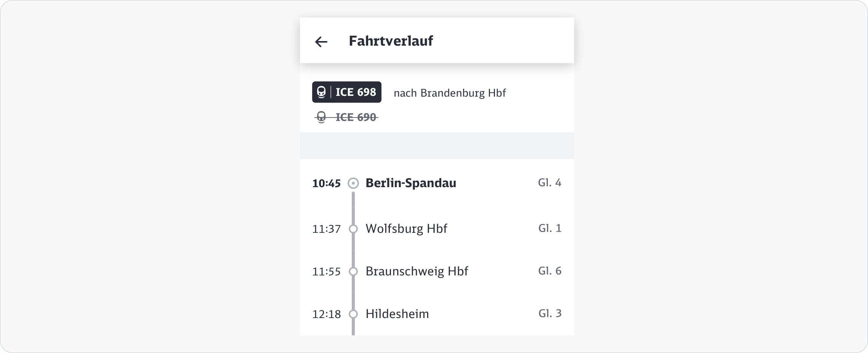868x353 pixels.
Task: Click platform Gl. 6 for Braunschweig
Action: (x=550, y=271)
